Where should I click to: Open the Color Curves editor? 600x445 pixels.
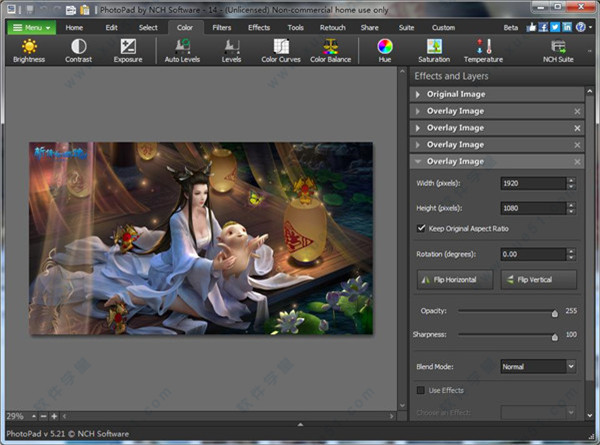click(x=281, y=51)
